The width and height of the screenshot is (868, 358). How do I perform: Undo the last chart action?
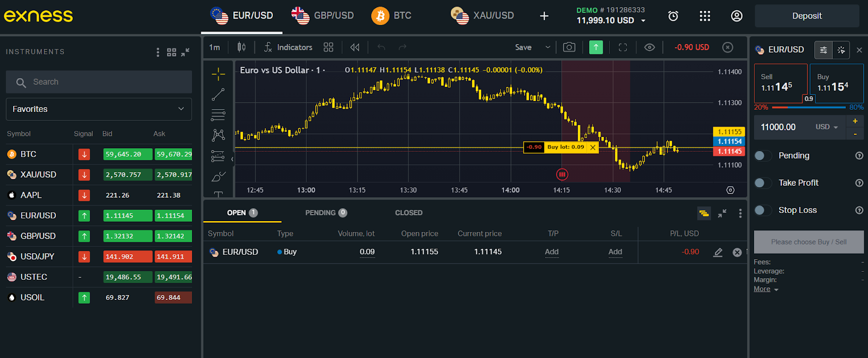click(381, 47)
